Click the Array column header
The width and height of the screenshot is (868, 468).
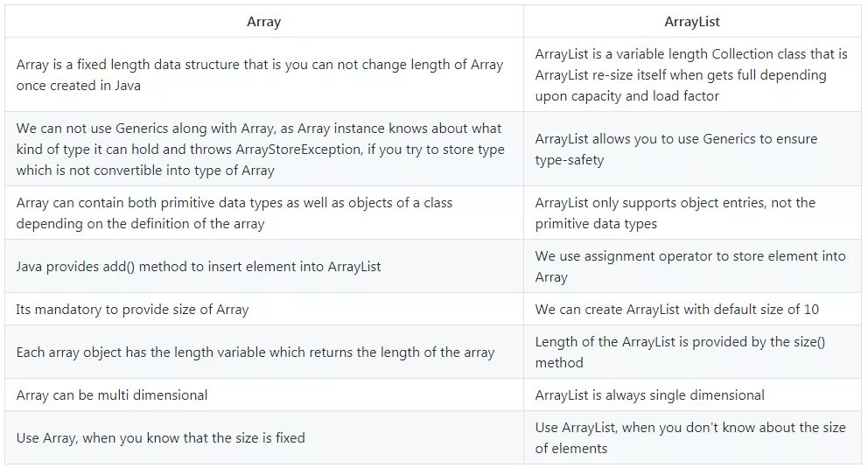pos(264,22)
